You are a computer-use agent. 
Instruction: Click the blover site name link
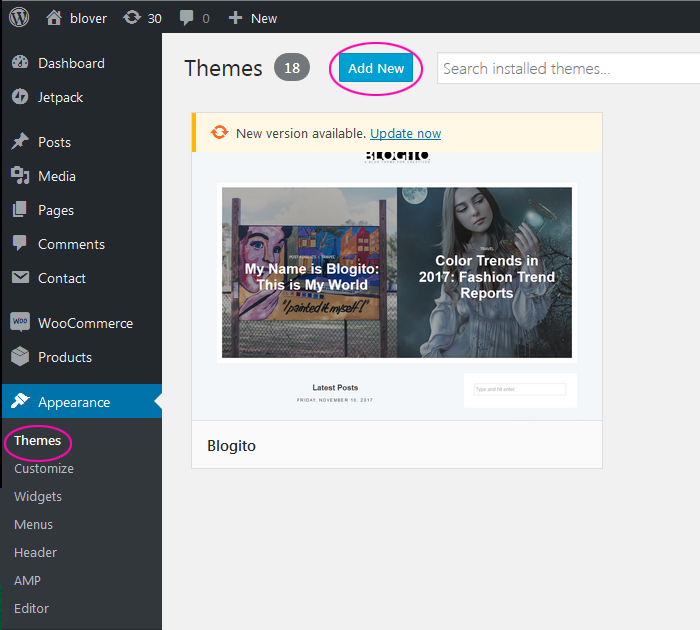coord(88,18)
